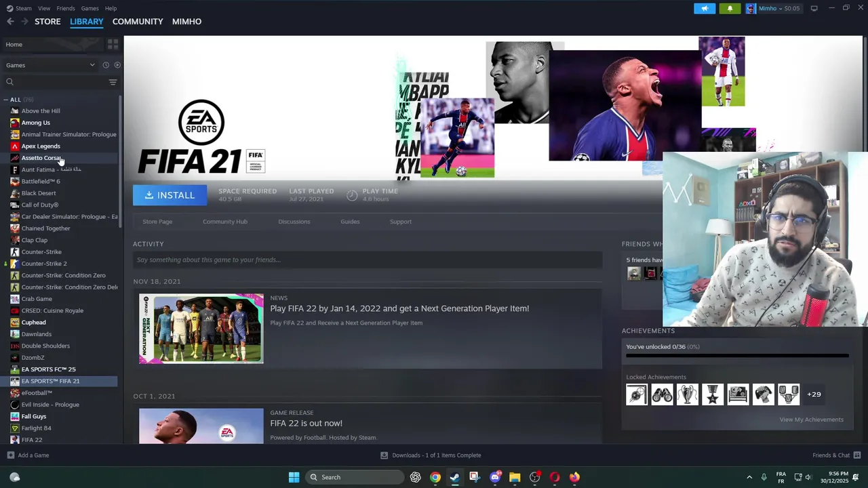Click the Battlefield 6 game icon
Viewport: 868px width, 488px height.
15,182
